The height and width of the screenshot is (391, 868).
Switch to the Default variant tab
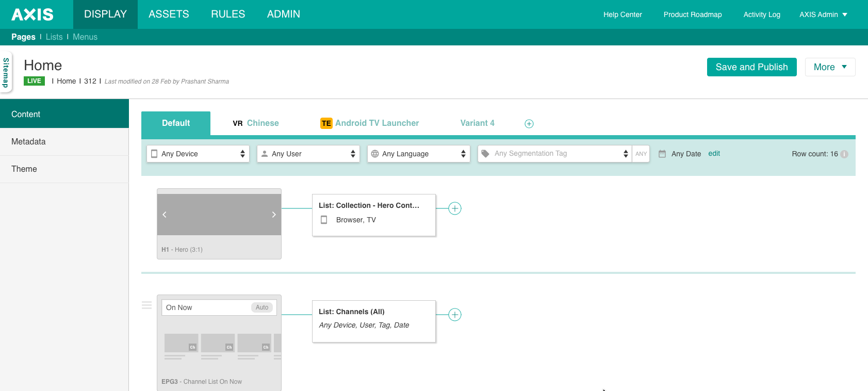pos(176,123)
